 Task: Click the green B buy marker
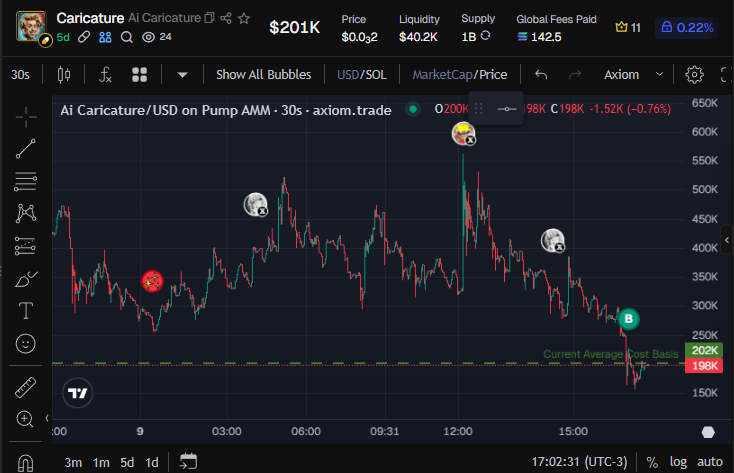pyautogui.click(x=629, y=319)
